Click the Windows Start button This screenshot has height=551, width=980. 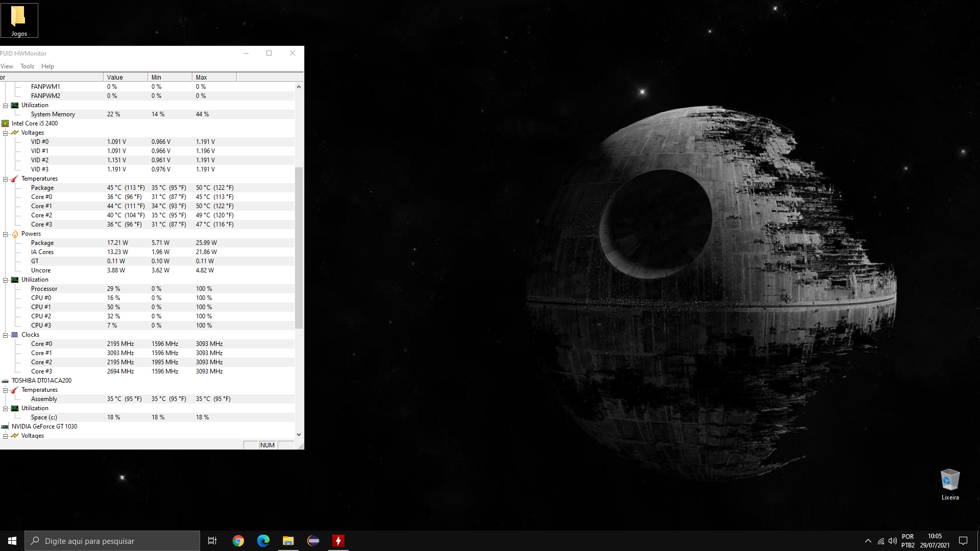point(12,541)
